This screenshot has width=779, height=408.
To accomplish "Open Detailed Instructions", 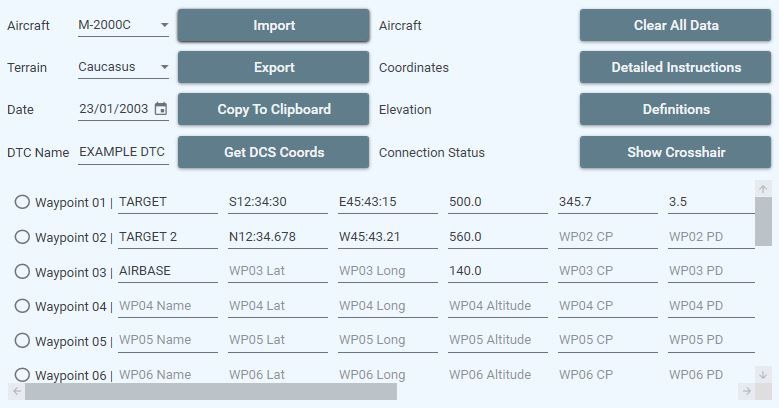I will point(675,68).
